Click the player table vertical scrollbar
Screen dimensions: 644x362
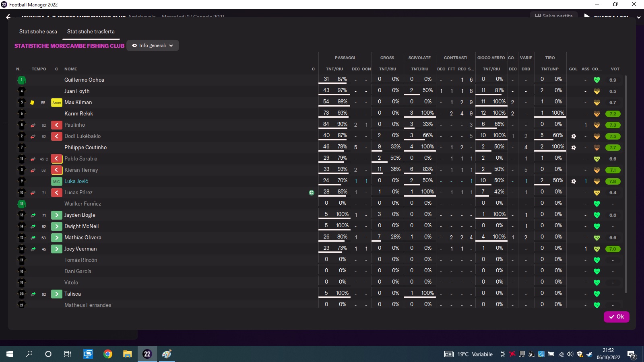click(625, 184)
